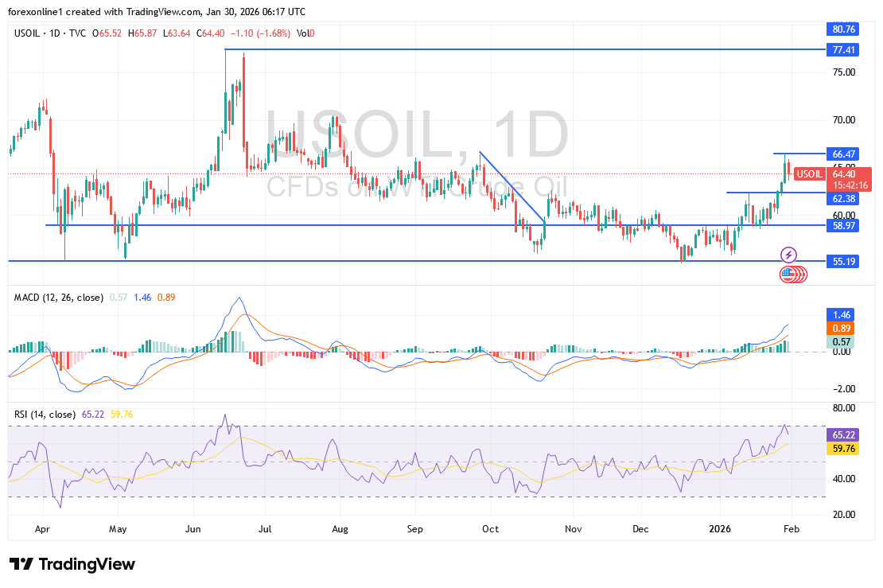883x588 pixels.
Task: Select the 55.19 support level label
Action: tap(842, 261)
